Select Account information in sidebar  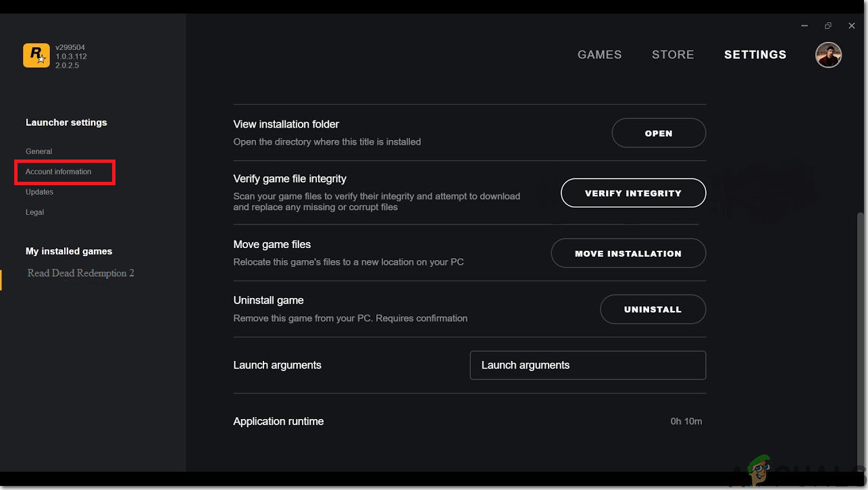pyautogui.click(x=59, y=172)
